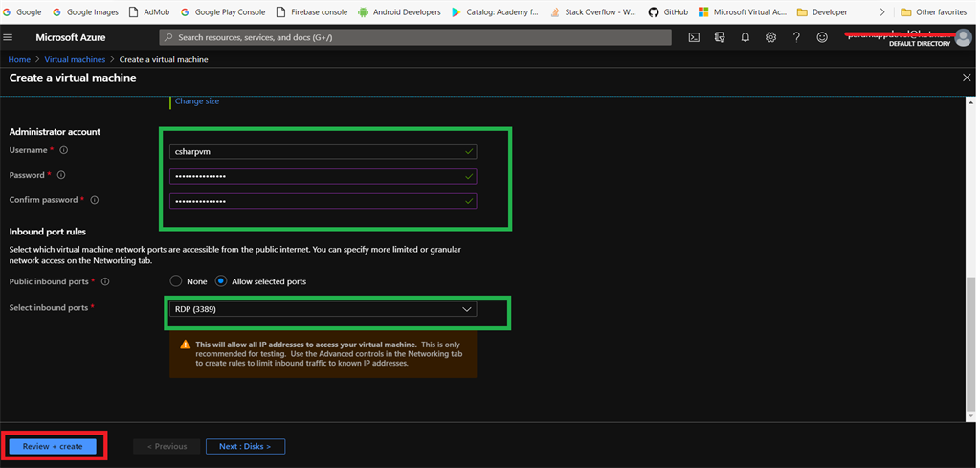Viewport: 980px width, 468px height.
Task: Click Next : Disks button
Action: click(245, 446)
